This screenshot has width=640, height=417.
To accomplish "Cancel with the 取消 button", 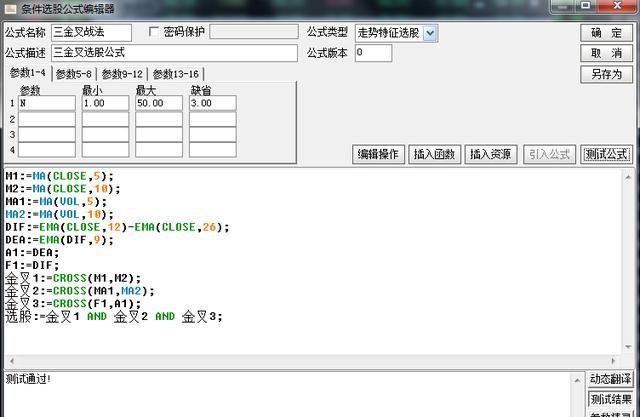I will click(x=607, y=53).
